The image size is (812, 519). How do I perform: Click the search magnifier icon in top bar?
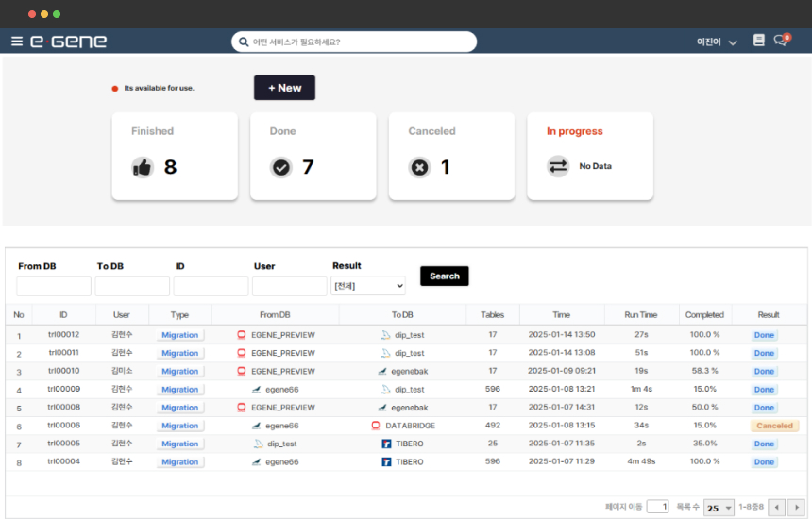point(244,42)
